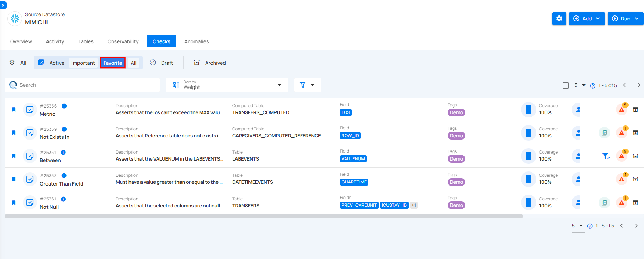
Task: Open anomalies warning on Metric row
Action: [x=622, y=109]
